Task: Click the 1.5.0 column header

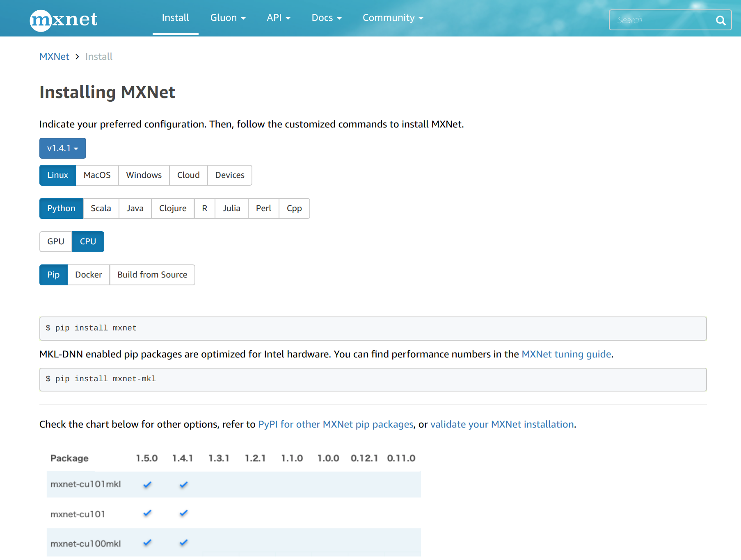Action: click(x=146, y=458)
